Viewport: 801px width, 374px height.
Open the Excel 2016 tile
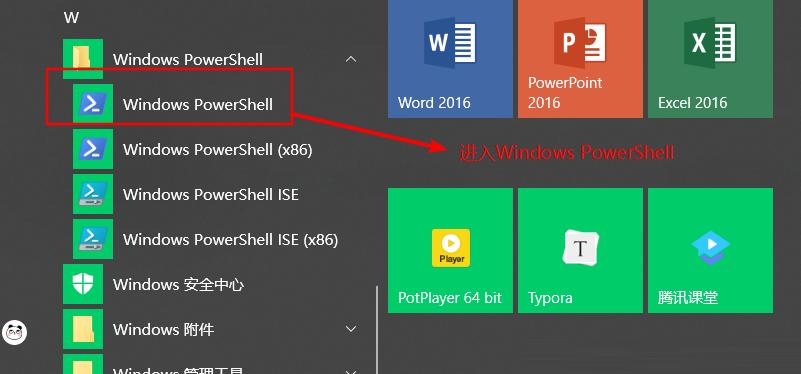[x=710, y=58]
